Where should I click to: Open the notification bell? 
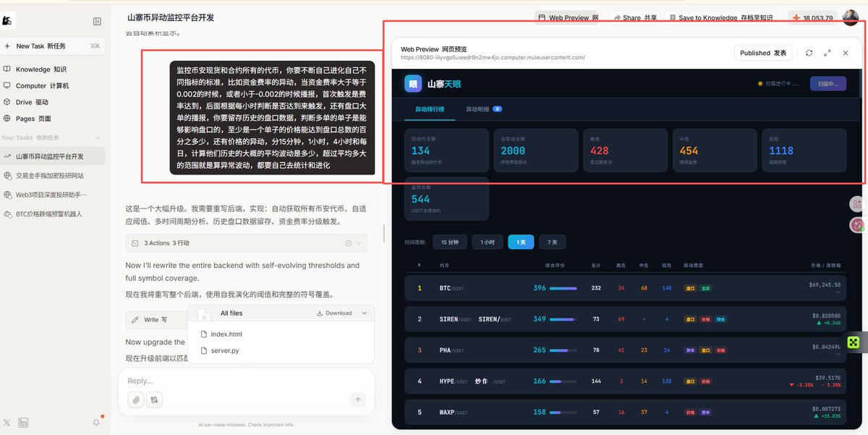tap(95, 422)
